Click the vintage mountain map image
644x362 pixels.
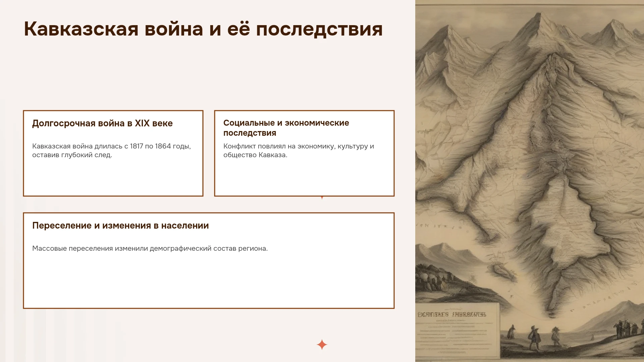tap(530, 181)
